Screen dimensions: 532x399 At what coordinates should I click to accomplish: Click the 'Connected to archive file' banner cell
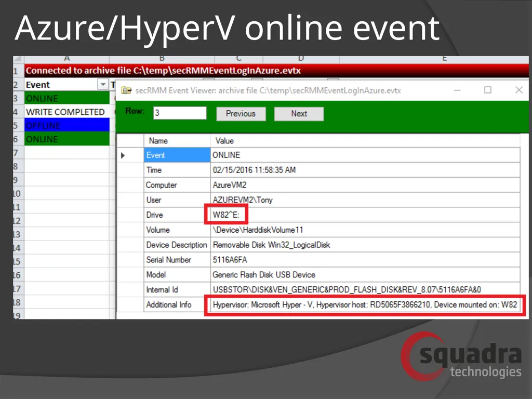(x=276, y=71)
